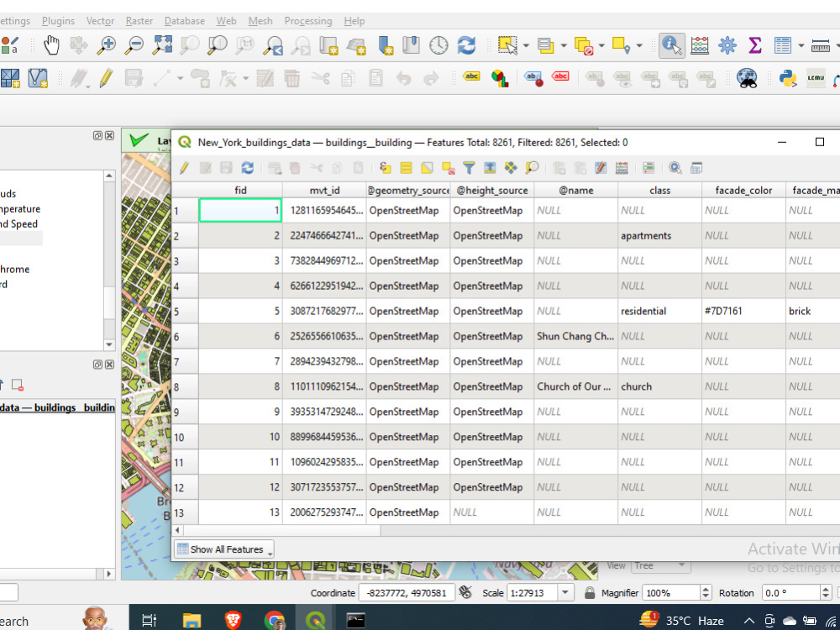Open the Actions icon in attribute table
The height and width of the screenshot is (630, 840).
tap(675, 168)
